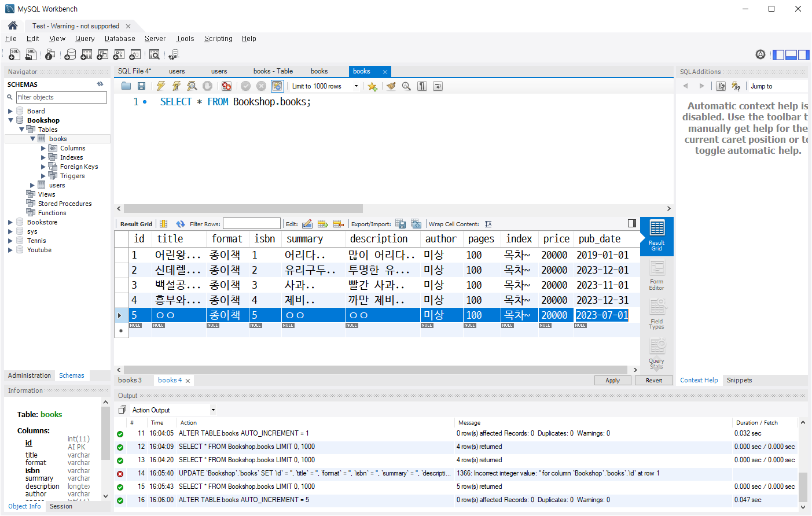Toggle word wrap in editor
The height and width of the screenshot is (516, 812).
[x=438, y=86]
